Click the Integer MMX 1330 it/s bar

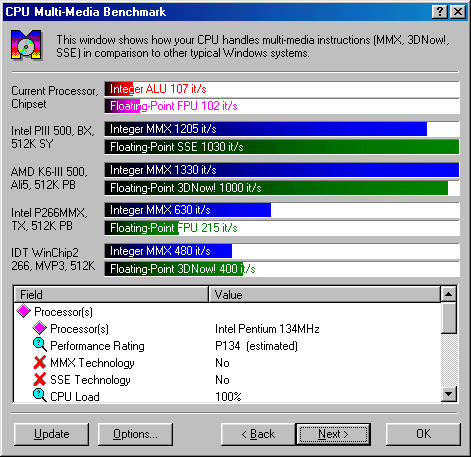point(282,170)
